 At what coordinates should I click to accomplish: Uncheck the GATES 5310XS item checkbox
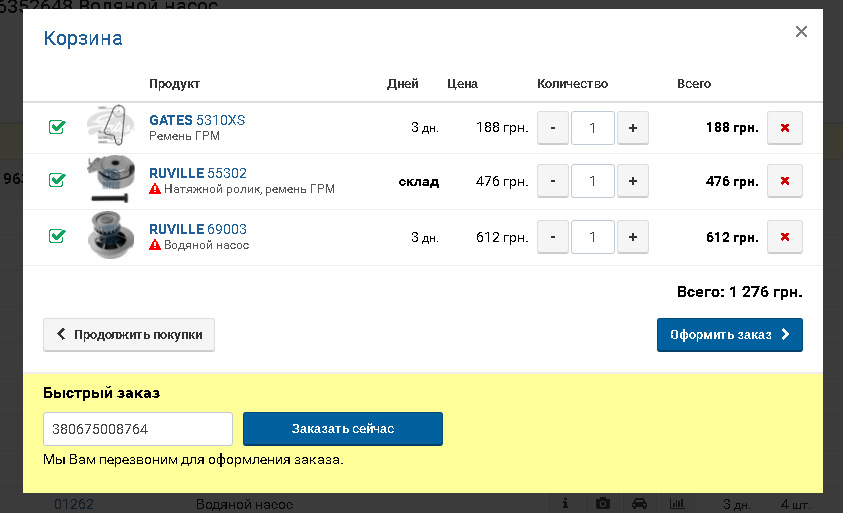(57, 127)
